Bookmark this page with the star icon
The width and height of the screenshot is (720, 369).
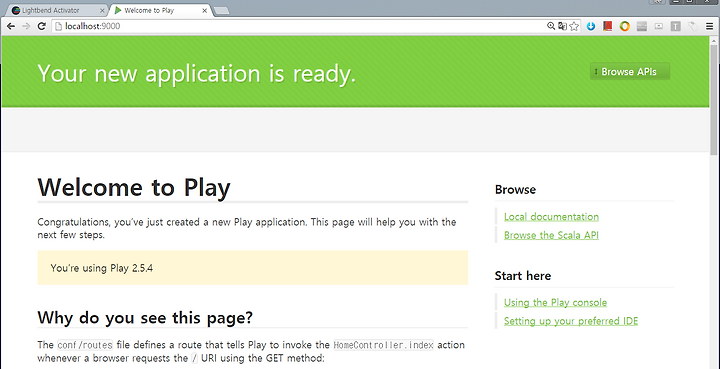[574, 27]
